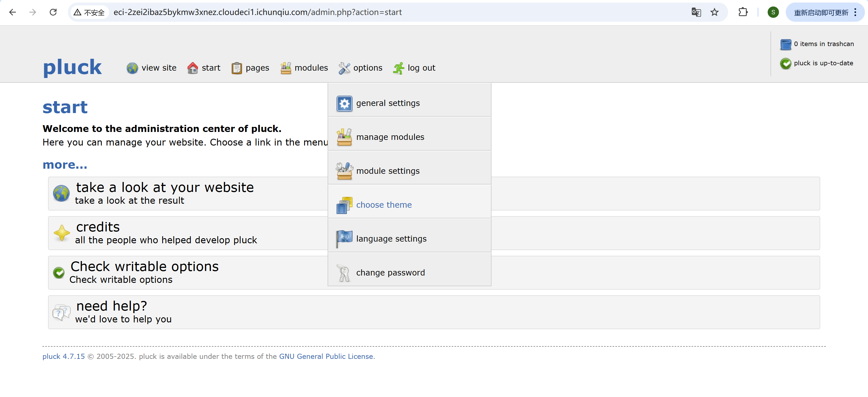Click the yellow star credits icon

click(x=62, y=233)
